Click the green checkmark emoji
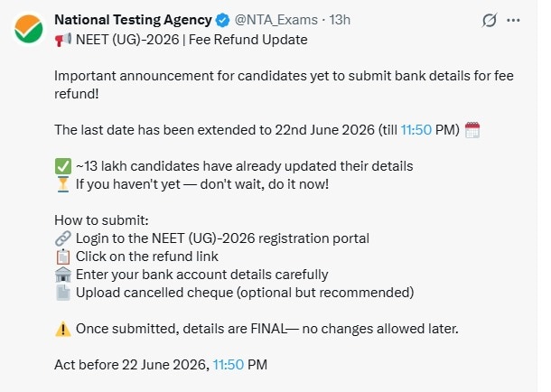 63,166
